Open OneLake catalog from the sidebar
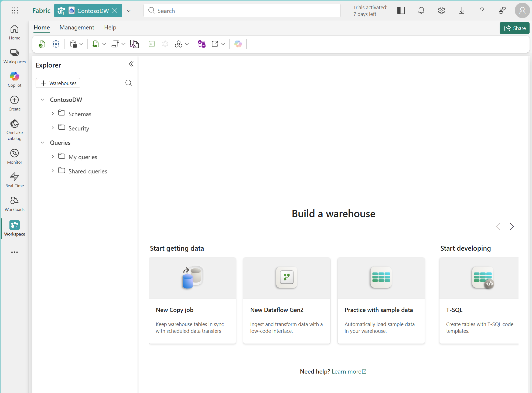Image resolution: width=532 pixels, height=393 pixels. click(x=15, y=130)
